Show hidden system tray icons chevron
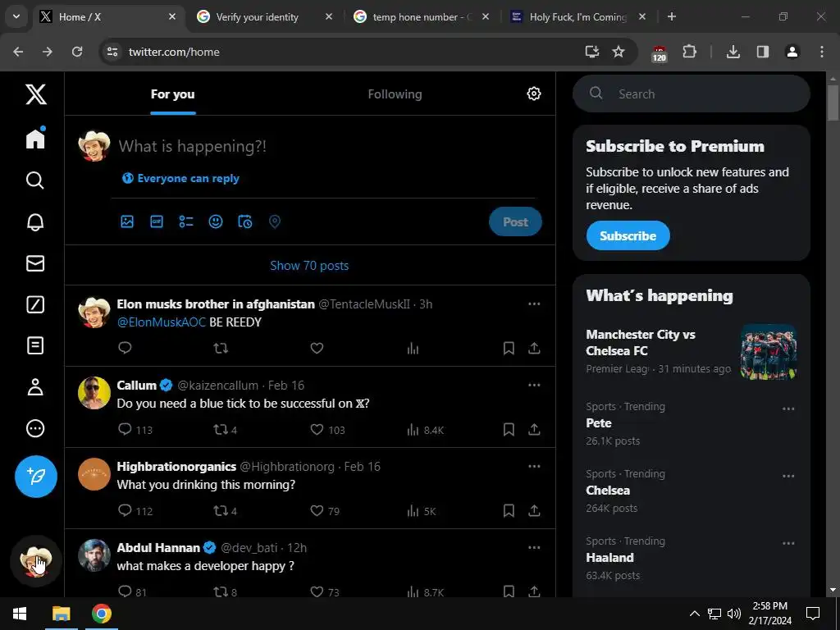Screen dimensions: 840x630 [694, 614]
